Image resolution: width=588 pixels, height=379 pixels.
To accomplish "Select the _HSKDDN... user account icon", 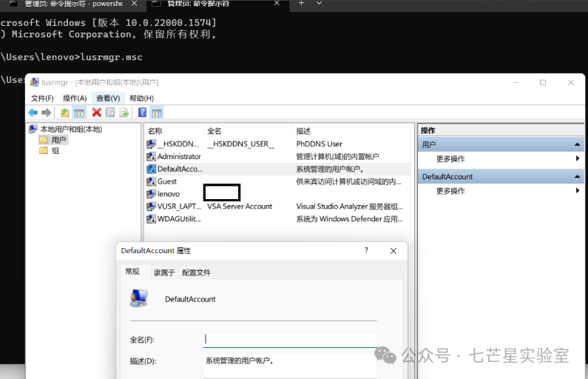I will (x=151, y=144).
